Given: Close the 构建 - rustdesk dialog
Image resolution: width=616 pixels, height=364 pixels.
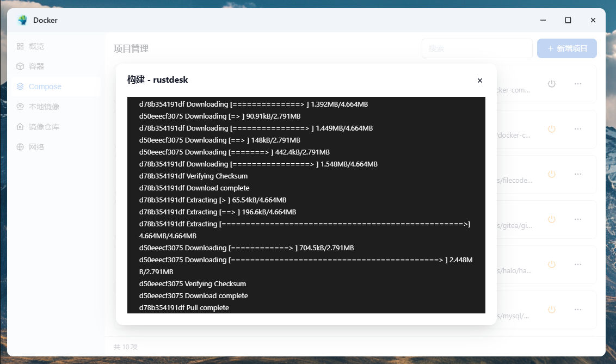Looking at the screenshot, I should click(479, 81).
